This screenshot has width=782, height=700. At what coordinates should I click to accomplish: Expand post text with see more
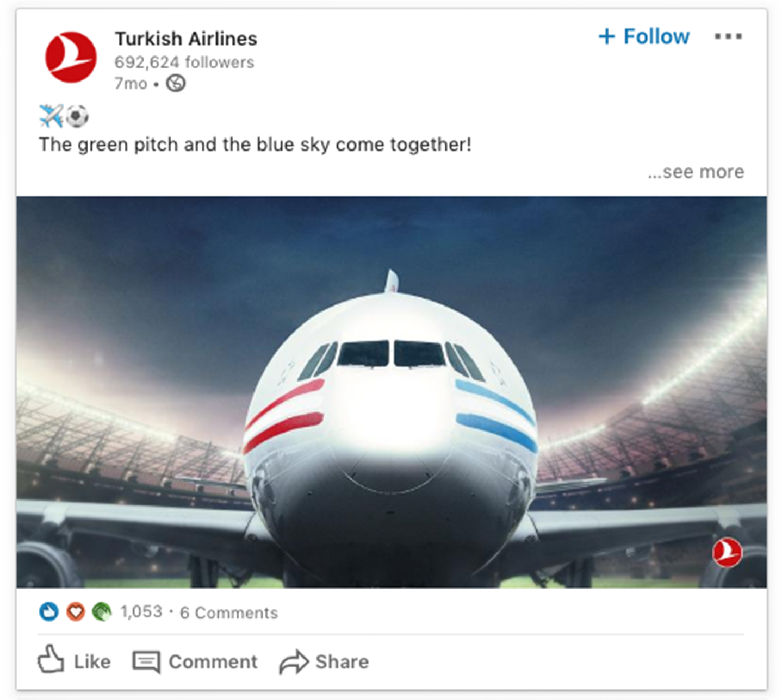click(696, 172)
